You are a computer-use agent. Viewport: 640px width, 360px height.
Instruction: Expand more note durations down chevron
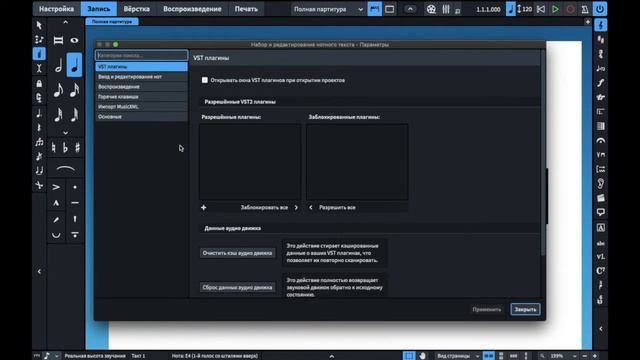[x=65, y=133]
